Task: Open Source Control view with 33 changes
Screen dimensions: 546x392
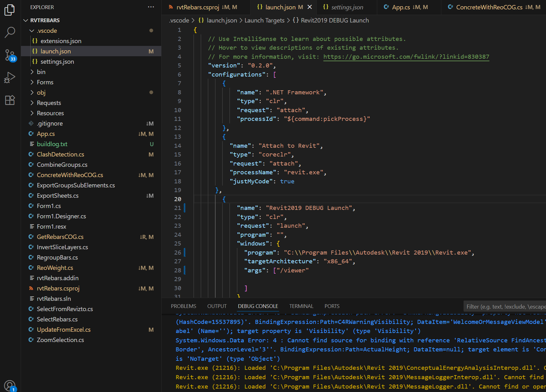Action: (x=10, y=55)
